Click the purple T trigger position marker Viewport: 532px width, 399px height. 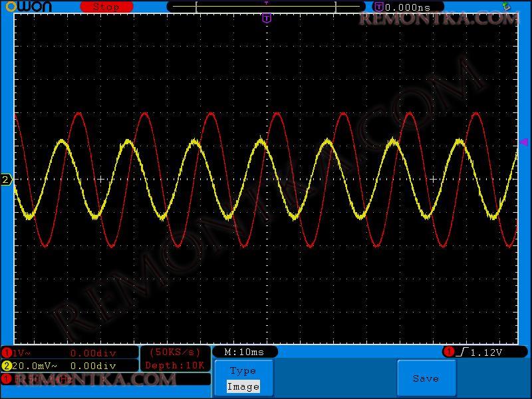pyautogui.click(x=267, y=18)
